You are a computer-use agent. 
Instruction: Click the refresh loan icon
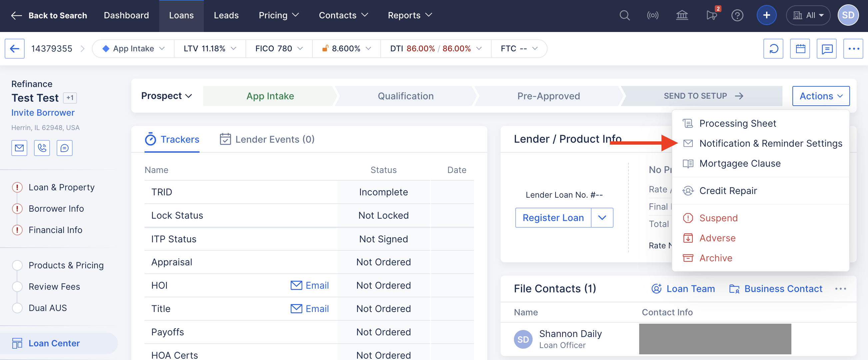coord(773,49)
